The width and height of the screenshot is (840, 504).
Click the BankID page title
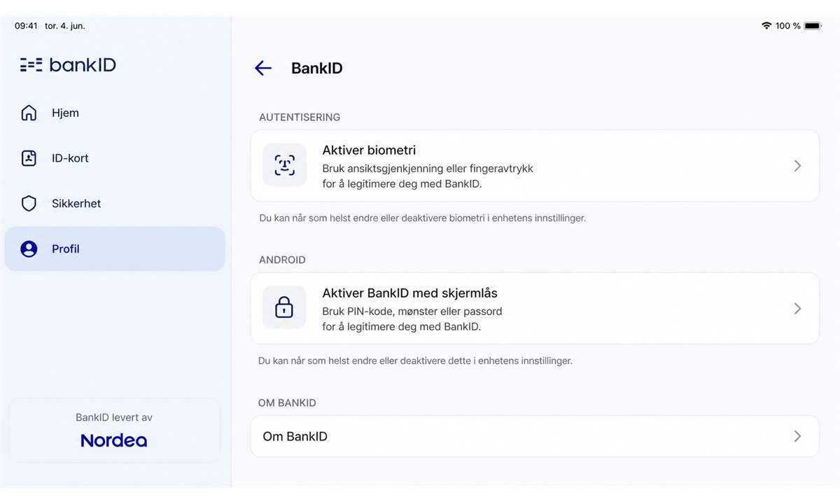(x=316, y=69)
